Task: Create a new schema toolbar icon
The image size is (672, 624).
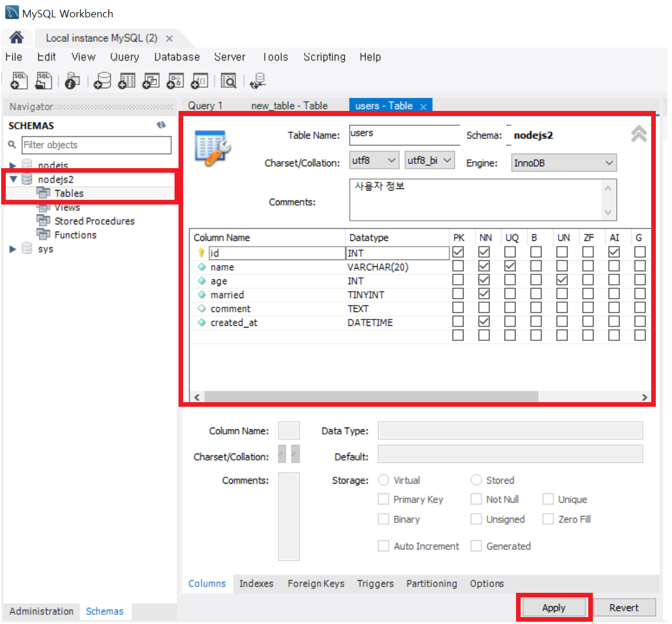Action: [x=102, y=80]
